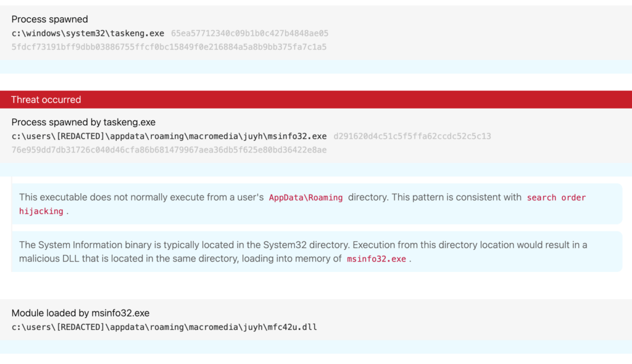Select the 'Module loaded by msinfo32.exe' heading
Screen dimensions: 632x364
tap(80, 313)
